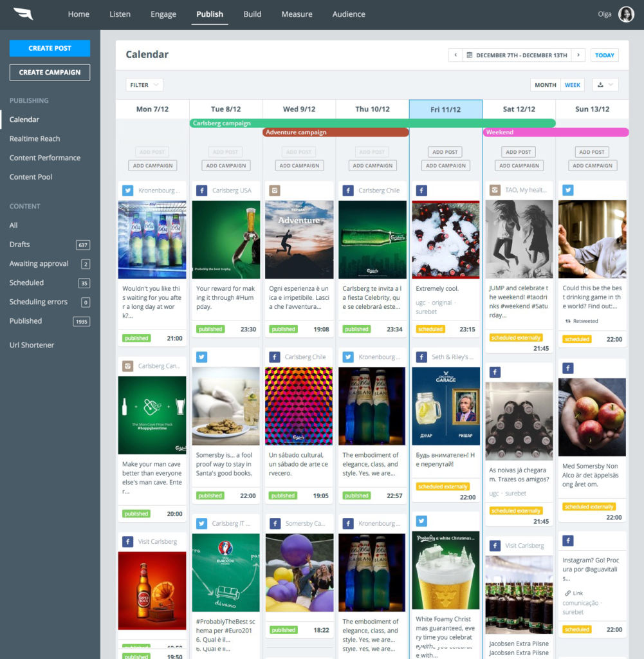Click the Facebook icon on the Thursday Carlsberg Chile post

(348, 190)
